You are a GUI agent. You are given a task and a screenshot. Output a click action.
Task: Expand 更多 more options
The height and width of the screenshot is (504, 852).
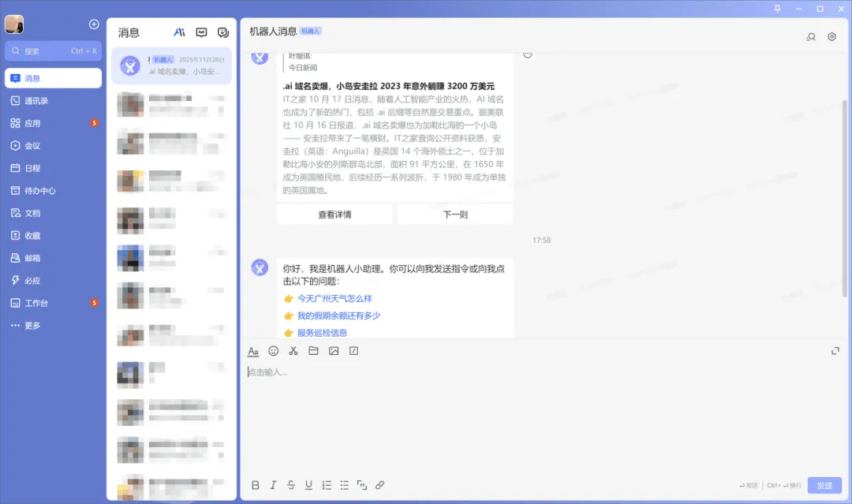(x=54, y=325)
